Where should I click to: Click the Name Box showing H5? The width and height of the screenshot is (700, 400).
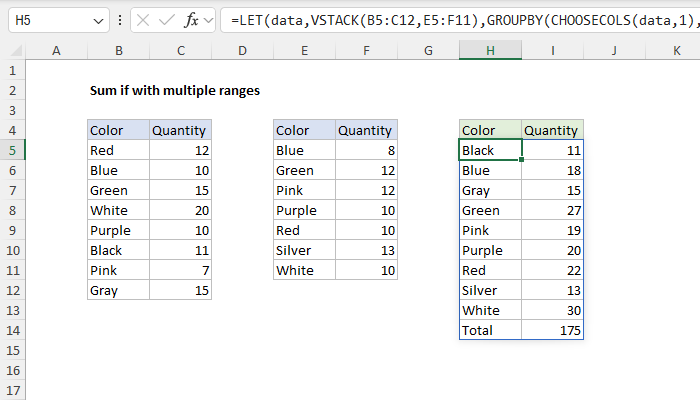tap(59, 20)
